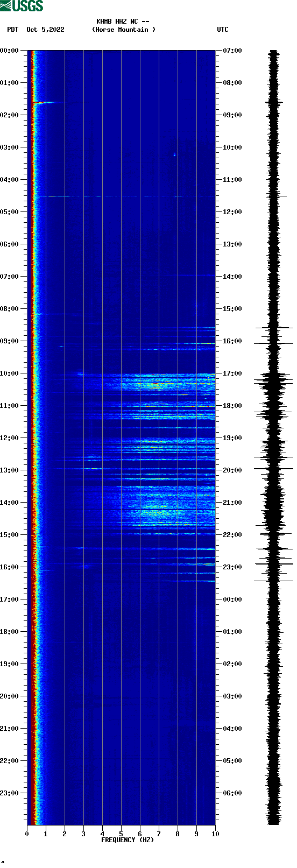Click the seismogram trace near 17:15 UTC
This screenshot has height=868, width=297.
tap(273, 382)
